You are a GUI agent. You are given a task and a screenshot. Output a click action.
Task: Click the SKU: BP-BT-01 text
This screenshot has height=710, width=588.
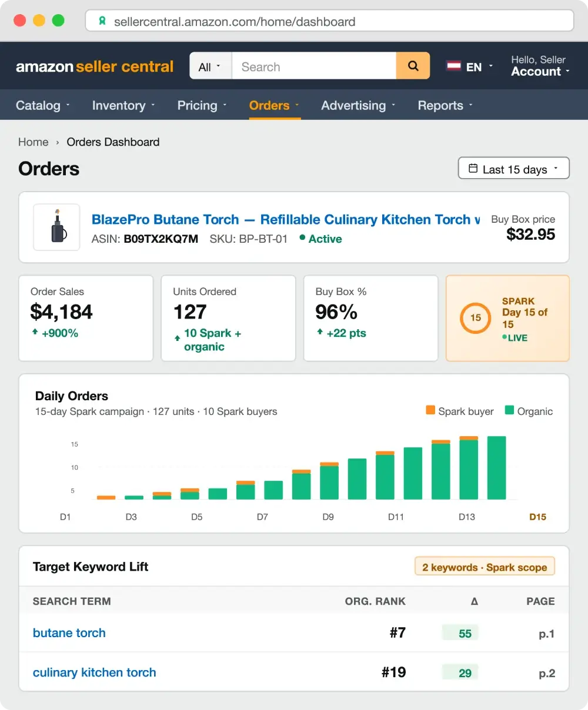click(248, 239)
